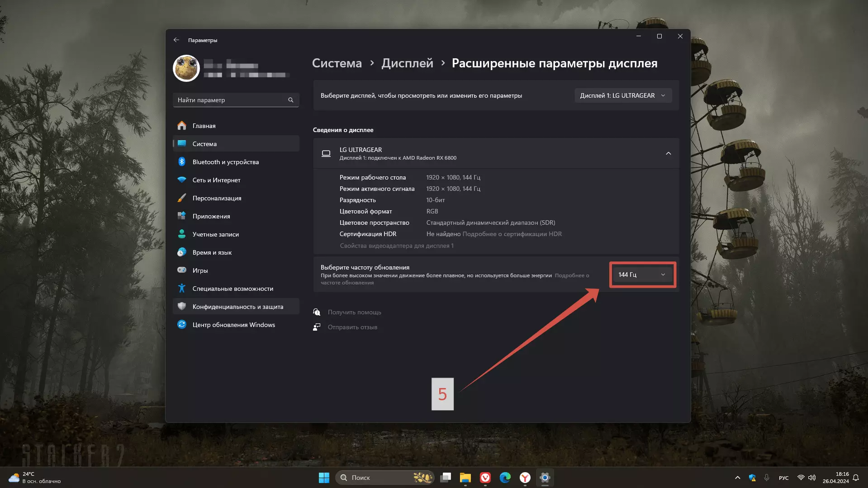Click the Wi-Fi icon beside 'Сеть и Интернет'

pyautogui.click(x=182, y=180)
